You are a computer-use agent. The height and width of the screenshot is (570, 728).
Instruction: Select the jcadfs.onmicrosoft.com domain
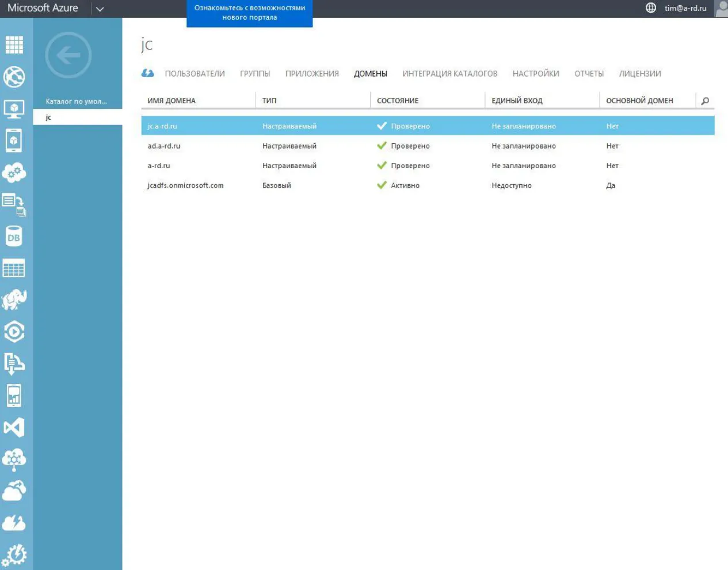(185, 185)
